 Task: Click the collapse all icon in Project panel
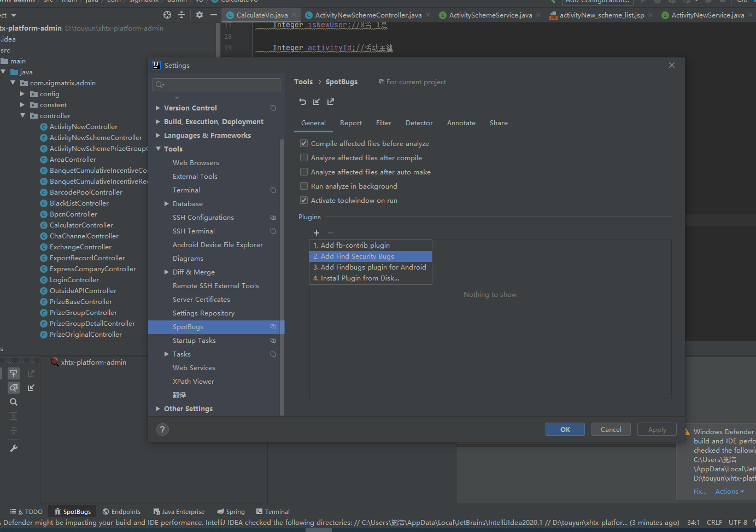coord(181,15)
